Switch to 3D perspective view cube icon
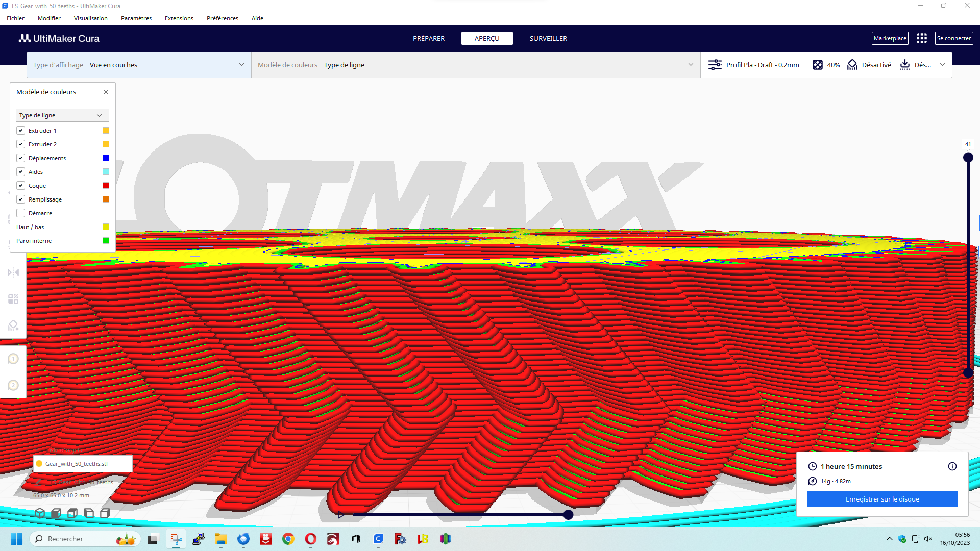This screenshot has width=980, height=551. 40,513
